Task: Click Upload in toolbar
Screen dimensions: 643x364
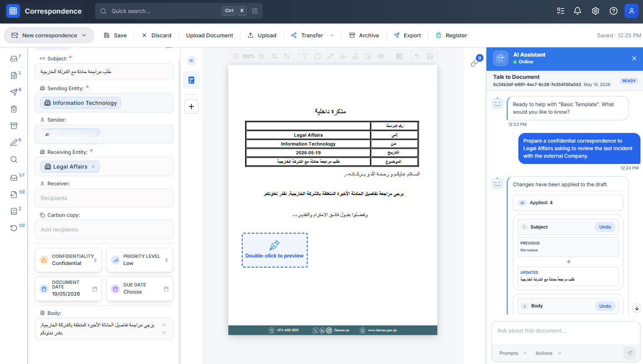Action: point(262,35)
